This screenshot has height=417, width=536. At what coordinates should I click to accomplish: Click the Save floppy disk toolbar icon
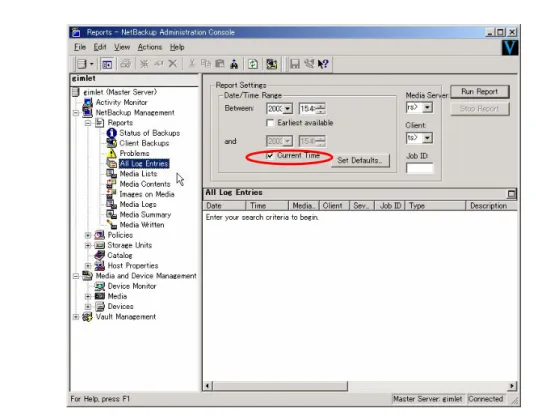[295, 64]
